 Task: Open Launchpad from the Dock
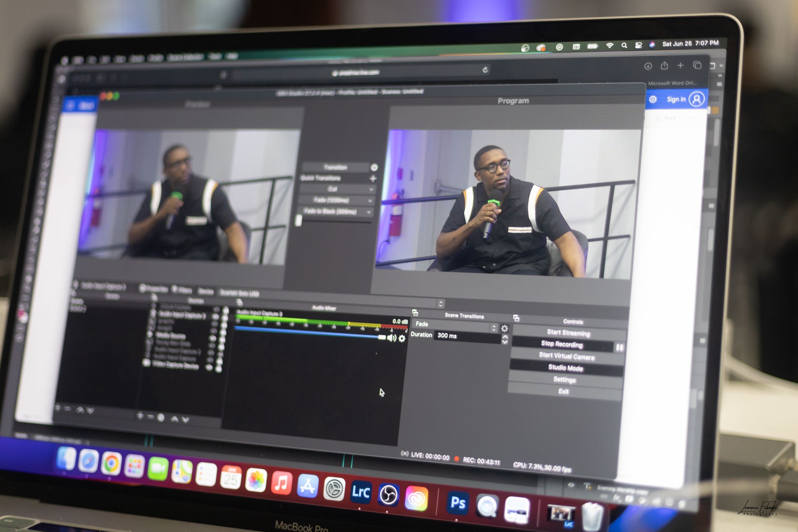click(x=134, y=466)
